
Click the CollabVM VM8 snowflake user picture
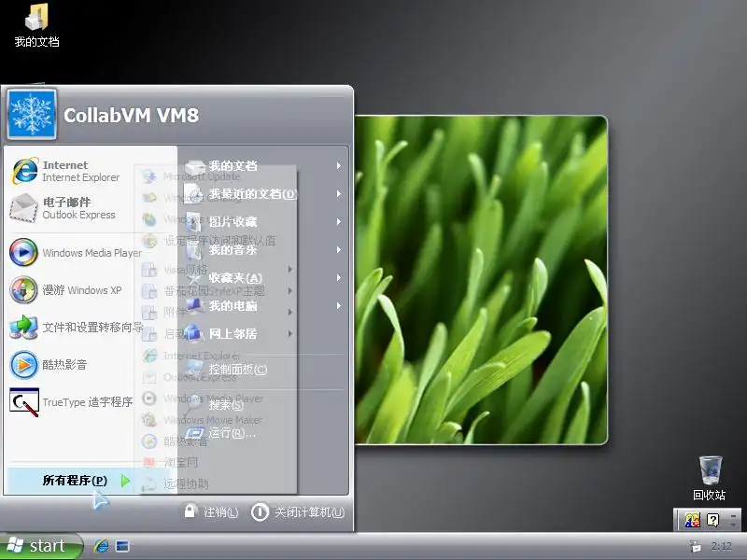[x=32, y=114]
